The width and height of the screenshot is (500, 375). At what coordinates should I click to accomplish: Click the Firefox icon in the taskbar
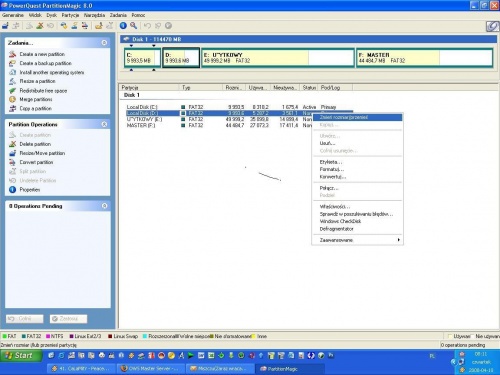tap(124, 369)
